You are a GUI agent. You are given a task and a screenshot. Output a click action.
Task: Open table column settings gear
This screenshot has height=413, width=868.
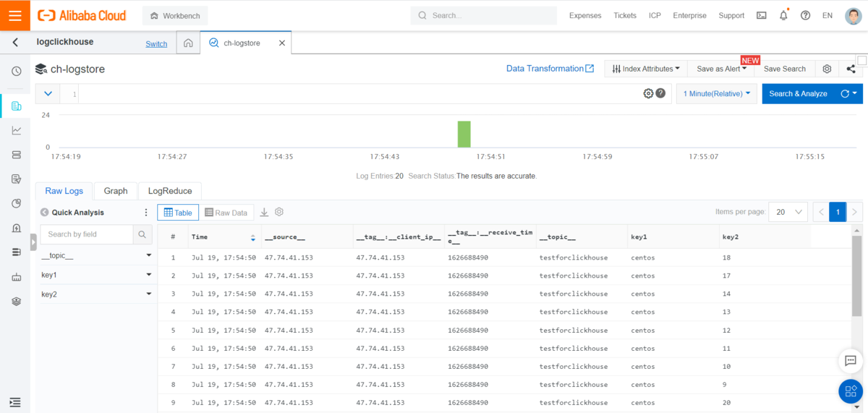point(279,212)
